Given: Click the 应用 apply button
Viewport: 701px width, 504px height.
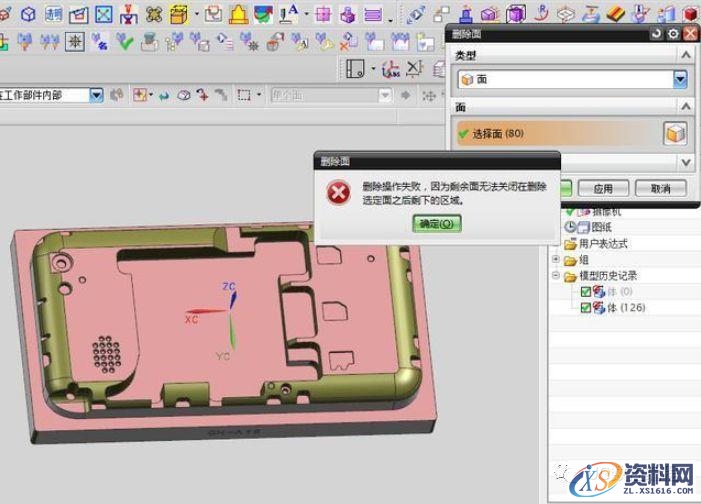Looking at the screenshot, I should tap(602, 188).
